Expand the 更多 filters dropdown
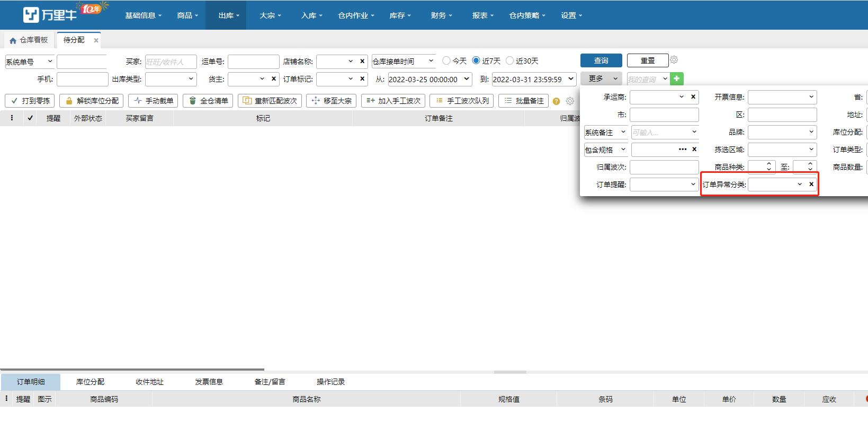 [x=602, y=78]
